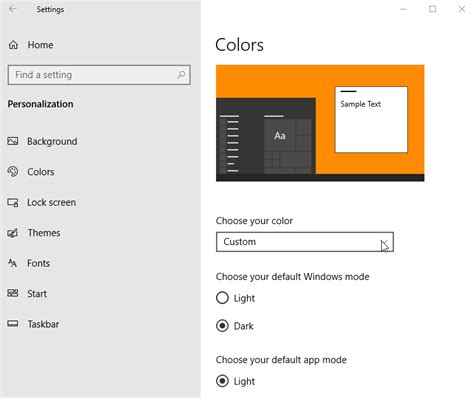Focus the Find a setting box

(x=99, y=75)
